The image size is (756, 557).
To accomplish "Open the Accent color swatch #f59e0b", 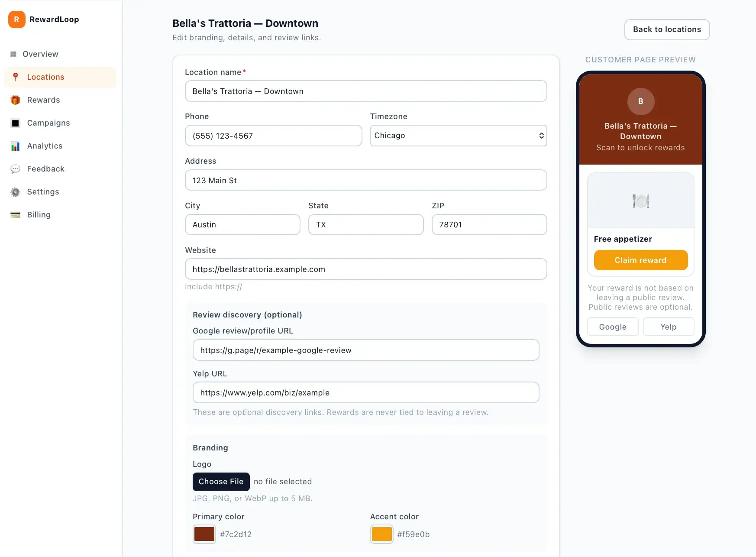I will (x=381, y=534).
